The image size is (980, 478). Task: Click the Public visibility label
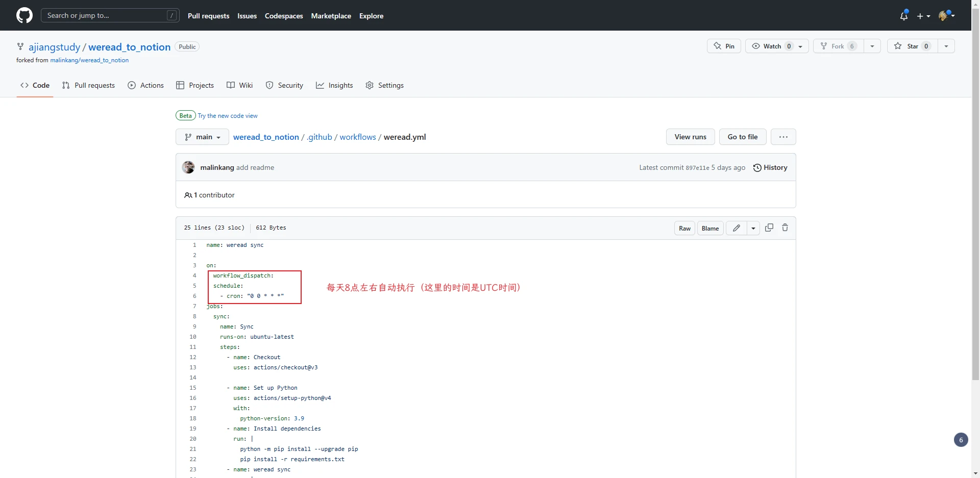187,46
